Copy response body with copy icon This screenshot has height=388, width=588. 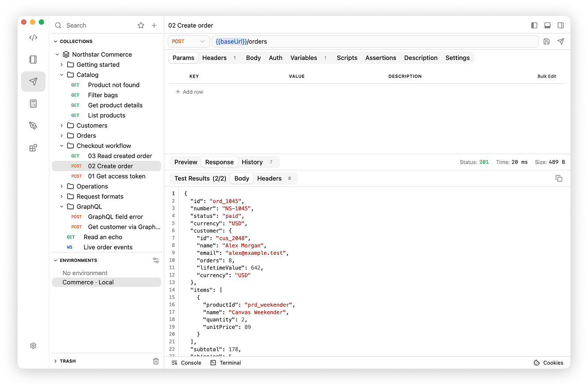pos(559,179)
